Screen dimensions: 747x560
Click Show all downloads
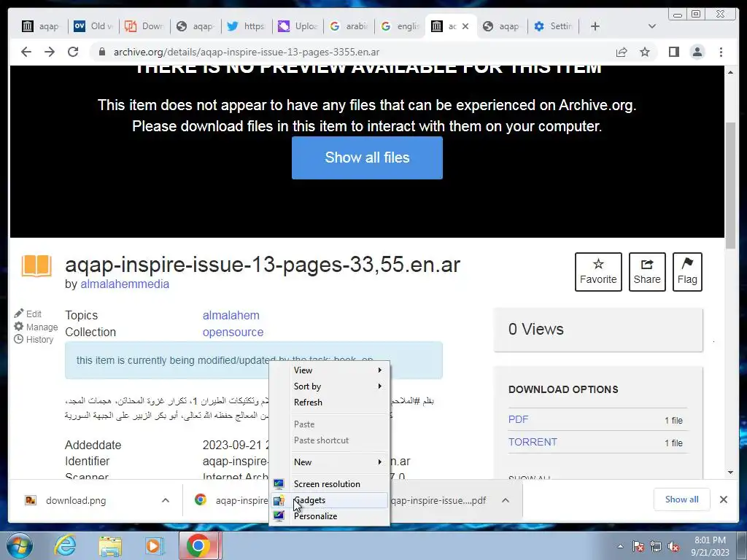point(682,499)
